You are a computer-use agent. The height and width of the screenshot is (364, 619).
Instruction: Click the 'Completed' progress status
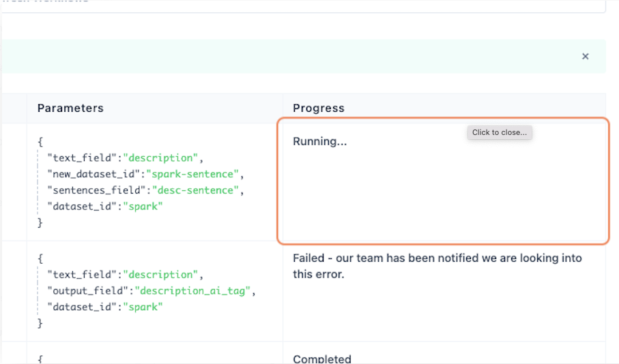tap(321, 359)
